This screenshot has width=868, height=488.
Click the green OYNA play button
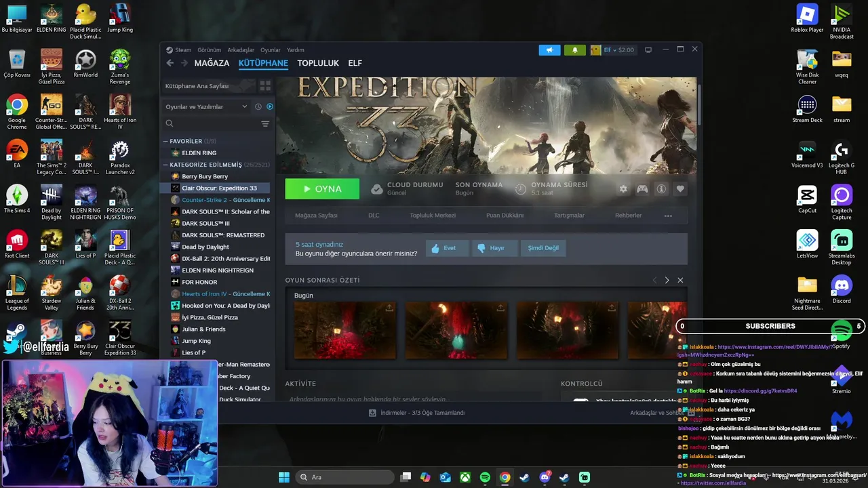pyautogui.click(x=322, y=189)
